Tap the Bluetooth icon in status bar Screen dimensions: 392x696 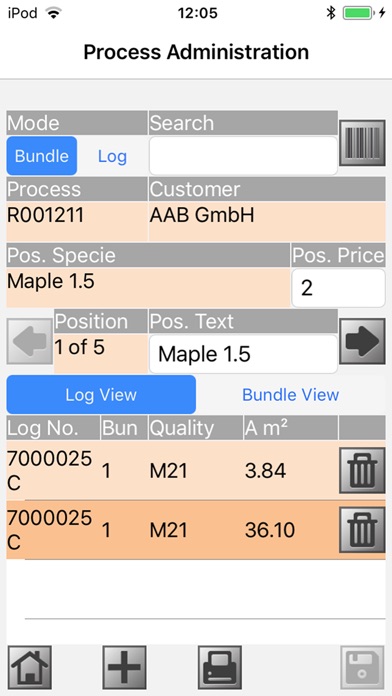[x=331, y=13]
